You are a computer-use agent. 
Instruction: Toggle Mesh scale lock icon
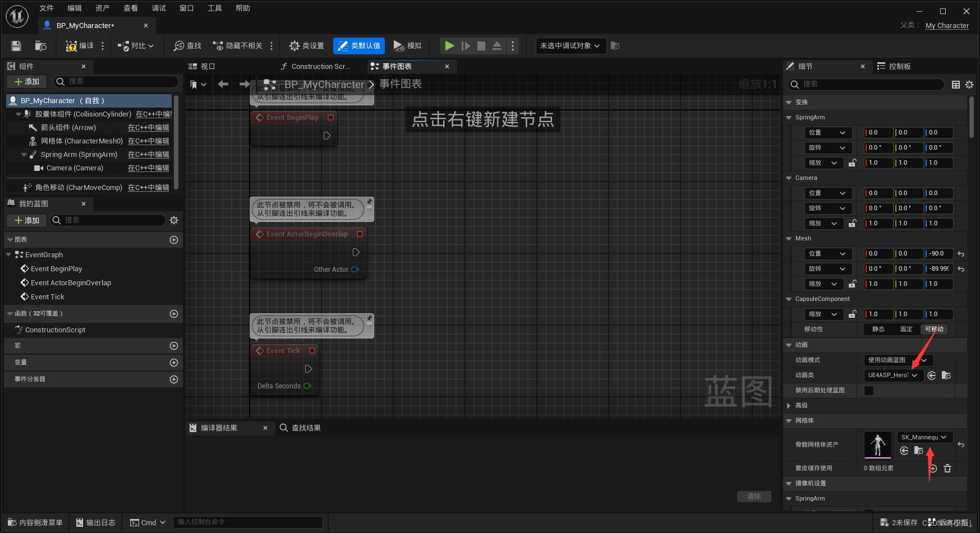852,284
